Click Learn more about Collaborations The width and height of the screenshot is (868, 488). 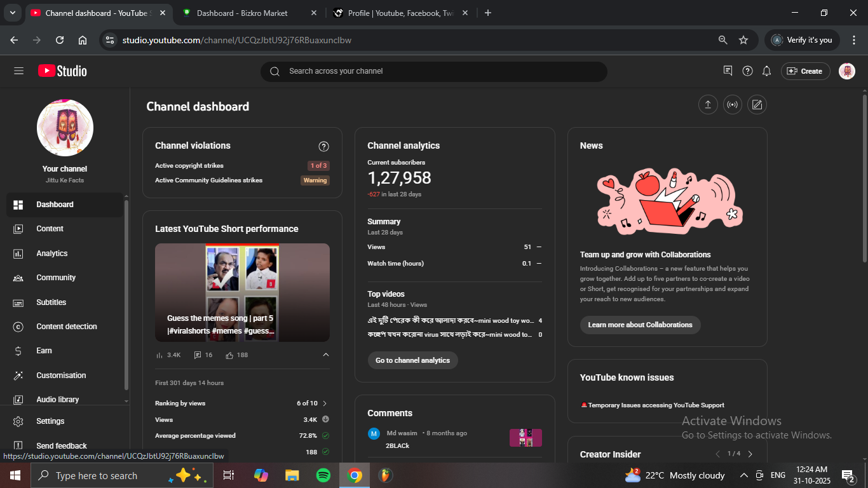coord(640,325)
